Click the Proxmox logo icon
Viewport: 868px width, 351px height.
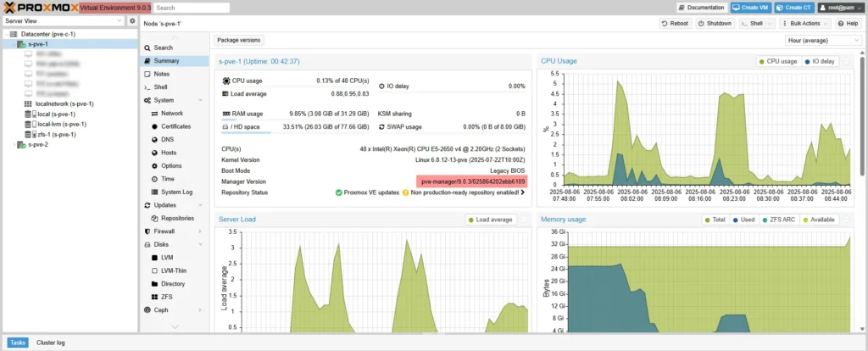11,8
